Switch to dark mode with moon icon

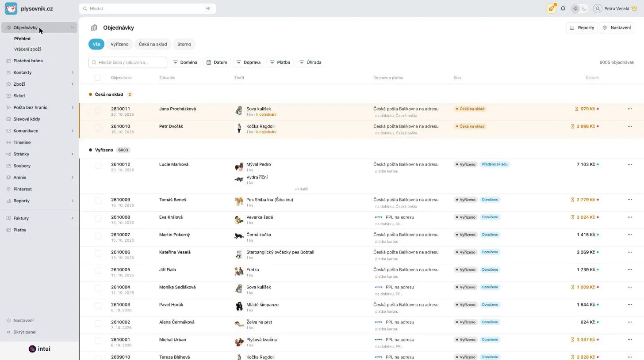[584, 8]
